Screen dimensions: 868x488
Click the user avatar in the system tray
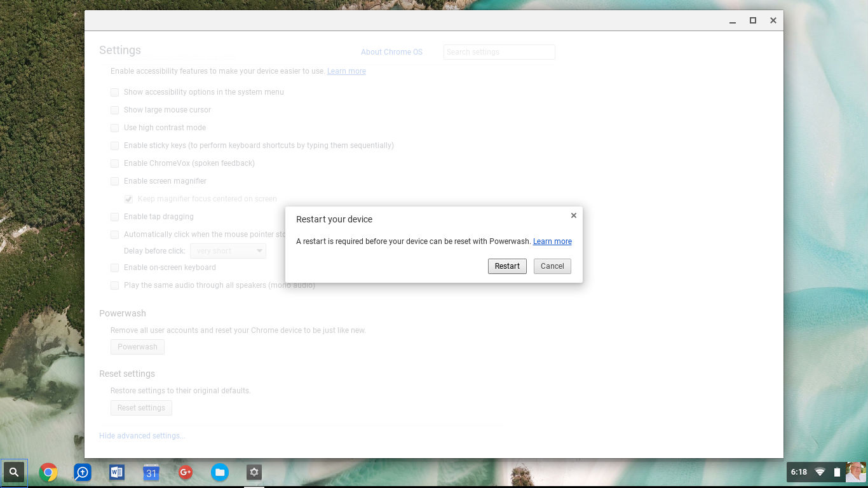pyautogui.click(x=855, y=472)
